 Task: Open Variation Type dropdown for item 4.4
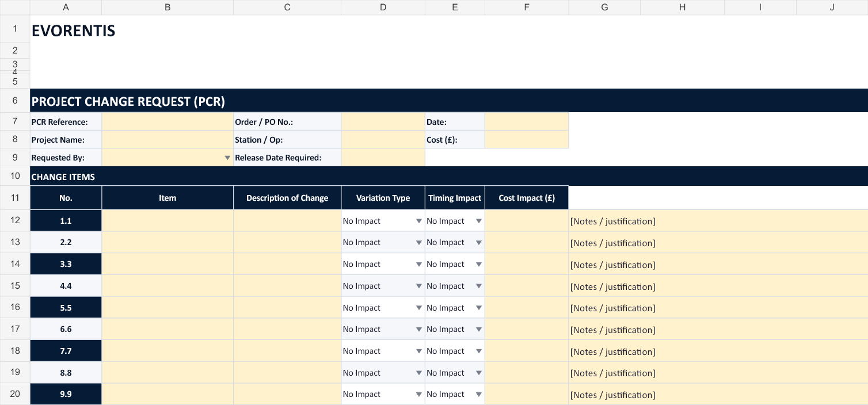(419, 286)
